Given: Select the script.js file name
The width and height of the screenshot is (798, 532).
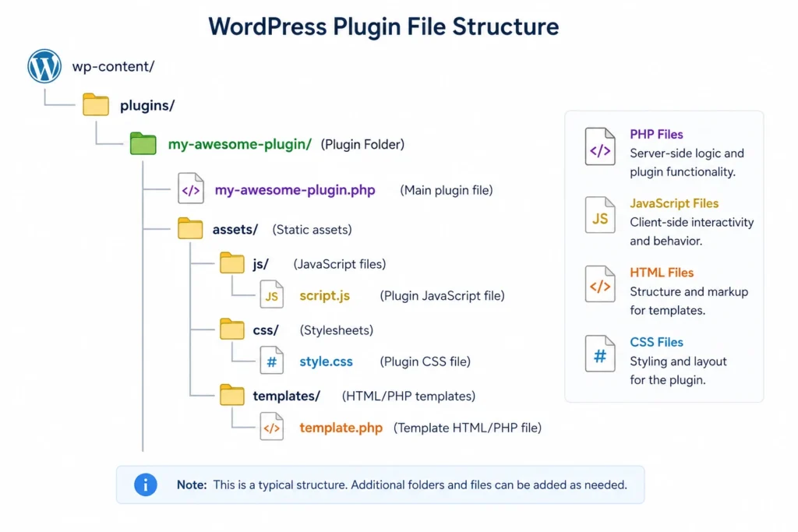Looking at the screenshot, I should [x=325, y=295].
